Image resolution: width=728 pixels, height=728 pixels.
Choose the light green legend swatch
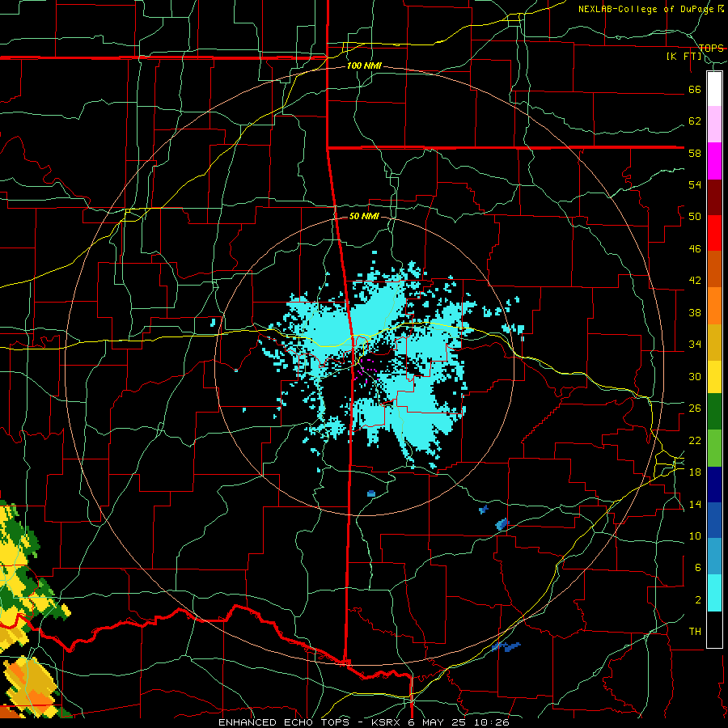click(x=714, y=448)
